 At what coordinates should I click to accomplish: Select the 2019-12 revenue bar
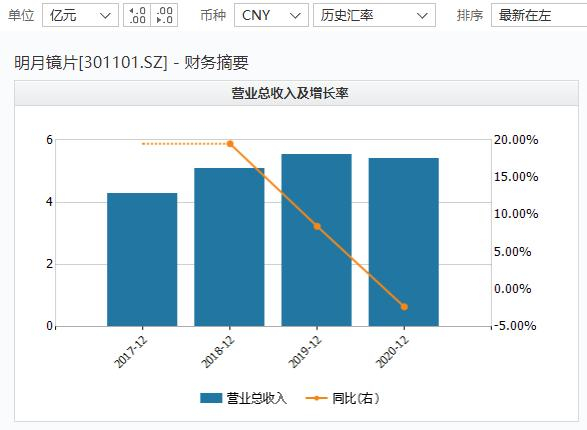317,240
